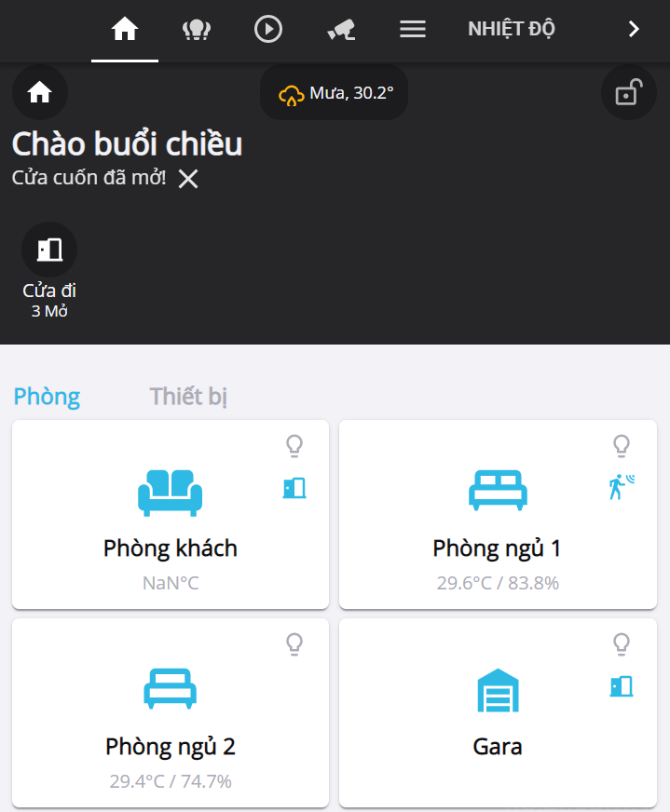Toggle the light bulb in Phòng khách card
Viewport: 670px width, 812px height.
click(294, 446)
